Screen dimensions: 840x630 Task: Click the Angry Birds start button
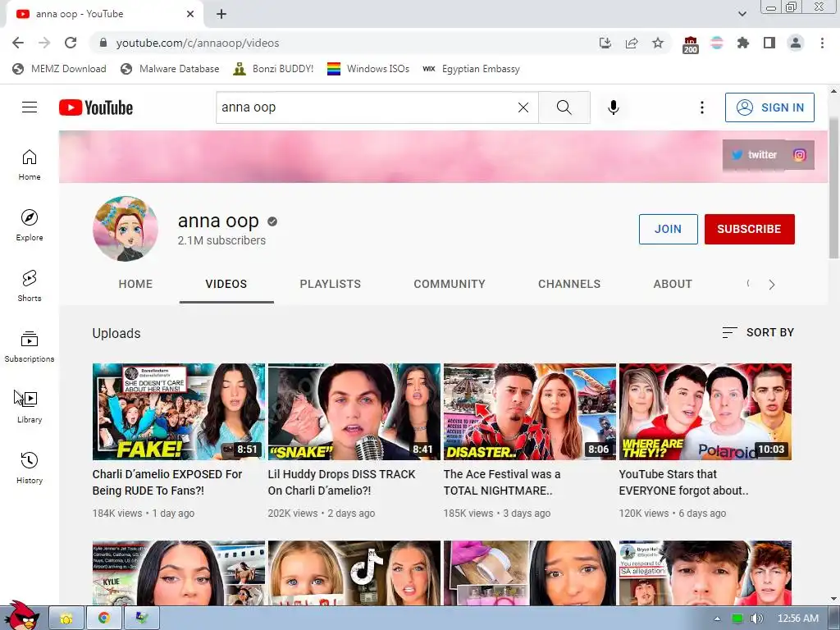(21, 616)
